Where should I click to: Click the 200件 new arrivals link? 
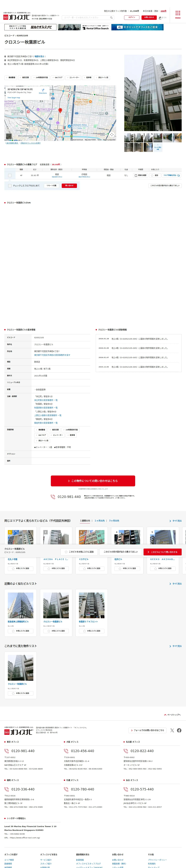(163, 11)
